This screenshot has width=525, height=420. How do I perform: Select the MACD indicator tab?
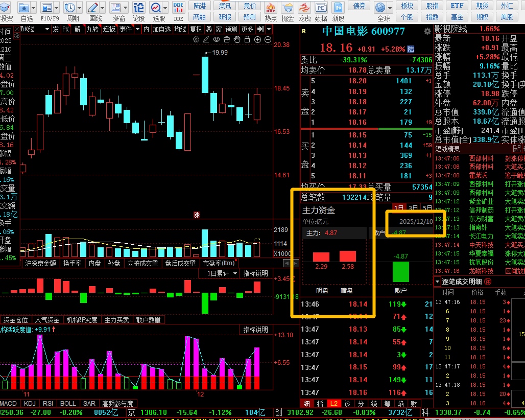coord(9,404)
